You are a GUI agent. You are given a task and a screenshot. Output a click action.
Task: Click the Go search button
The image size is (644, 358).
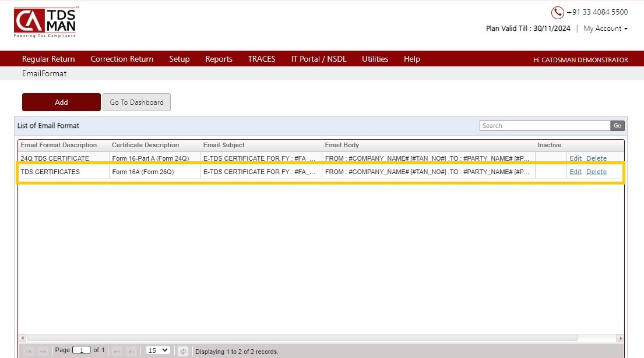[x=617, y=126]
